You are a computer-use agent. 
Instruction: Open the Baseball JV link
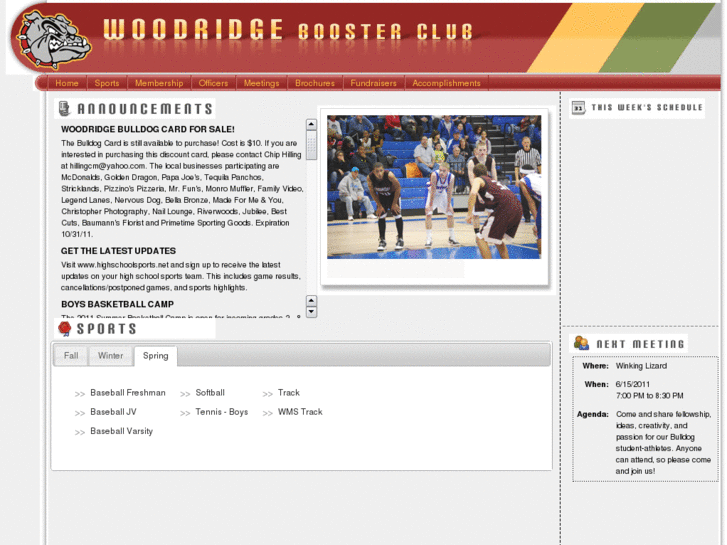point(113,412)
